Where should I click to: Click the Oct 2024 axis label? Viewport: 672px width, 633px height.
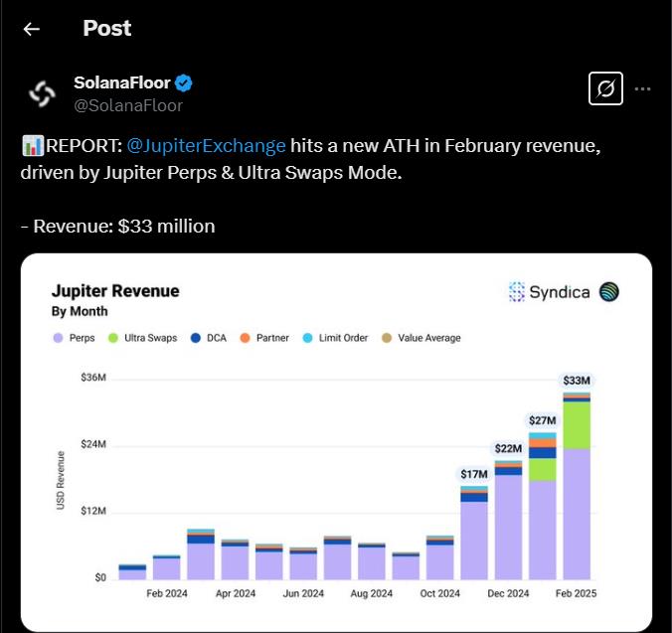pyautogui.click(x=439, y=593)
